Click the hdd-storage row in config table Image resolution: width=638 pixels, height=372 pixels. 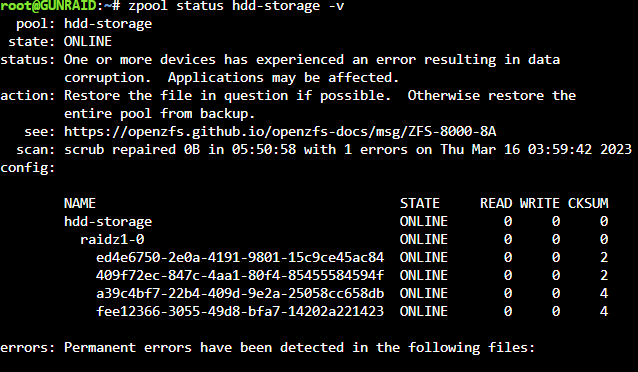(x=336, y=221)
